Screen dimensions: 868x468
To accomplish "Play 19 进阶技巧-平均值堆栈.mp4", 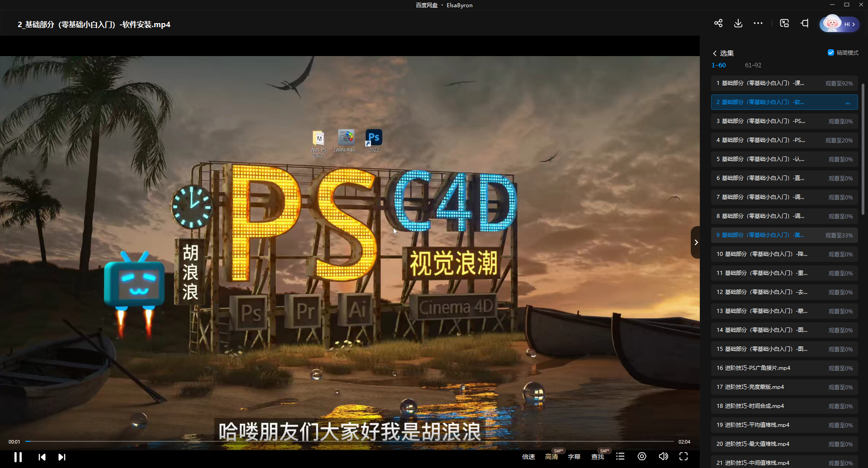I will coord(784,425).
